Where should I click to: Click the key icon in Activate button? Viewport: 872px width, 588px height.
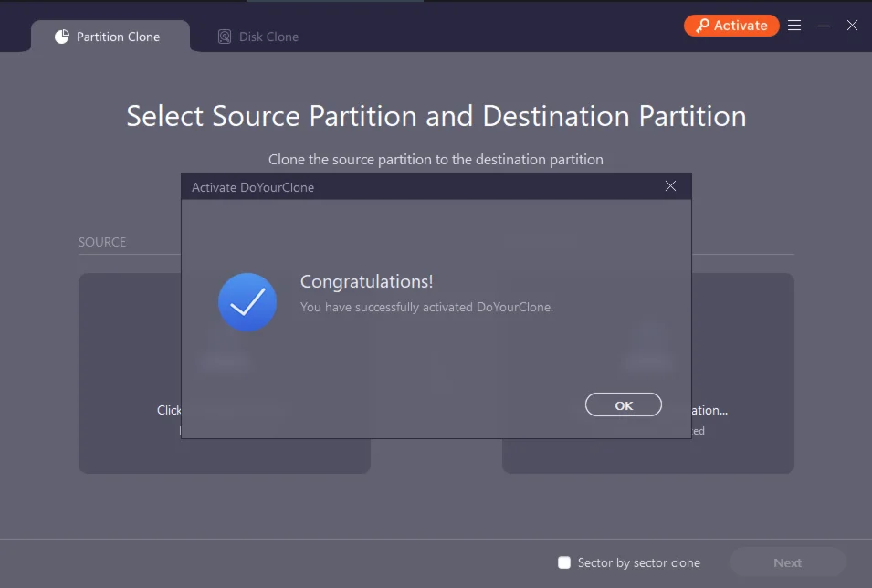pos(702,26)
